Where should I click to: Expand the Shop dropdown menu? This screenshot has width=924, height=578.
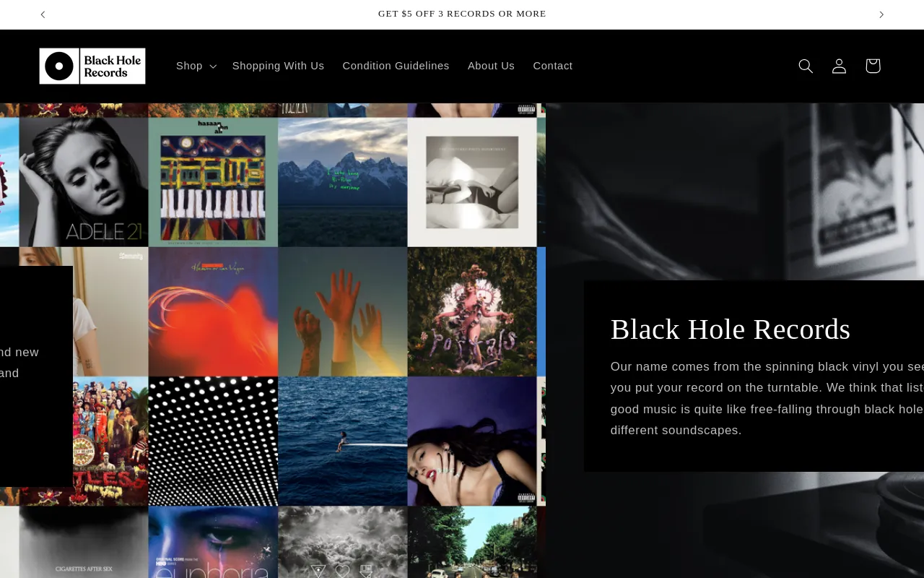pyautogui.click(x=196, y=66)
